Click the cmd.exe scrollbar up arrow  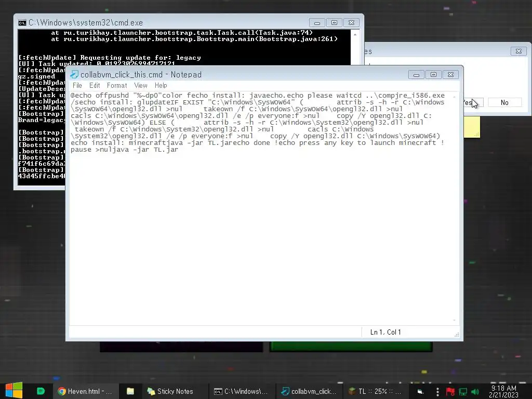[355, 34]
